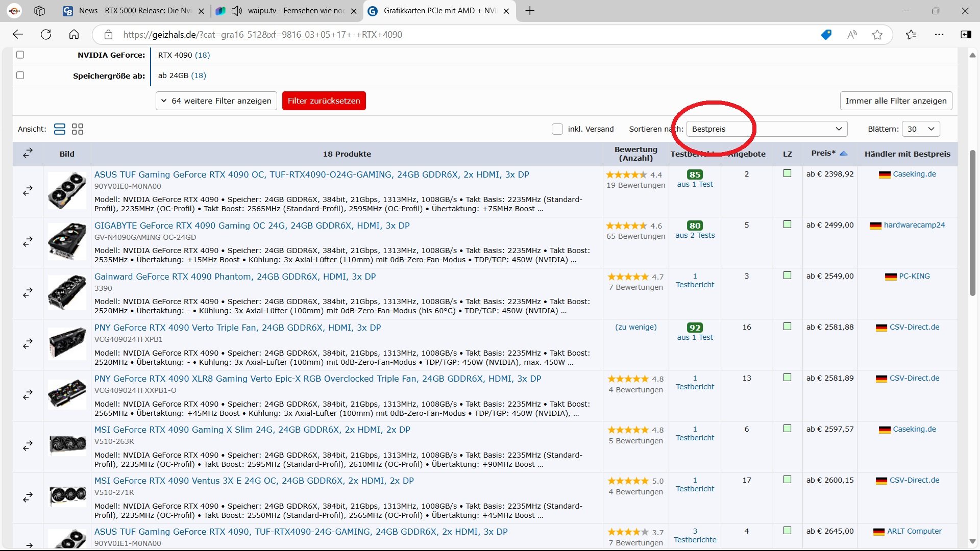This screenshot has width=980, height=551.
Task: Expand 64 weitere Filter anzeigen
Action: 216,101
